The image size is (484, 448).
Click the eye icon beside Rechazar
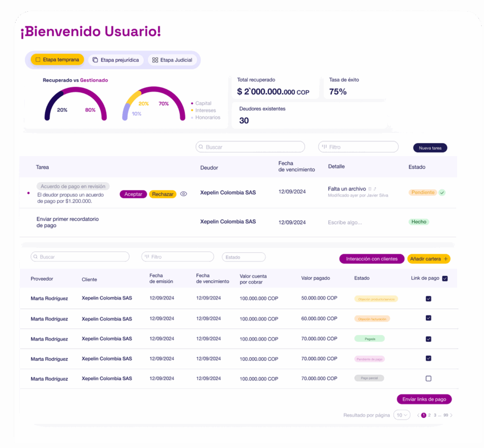[184, 194]
